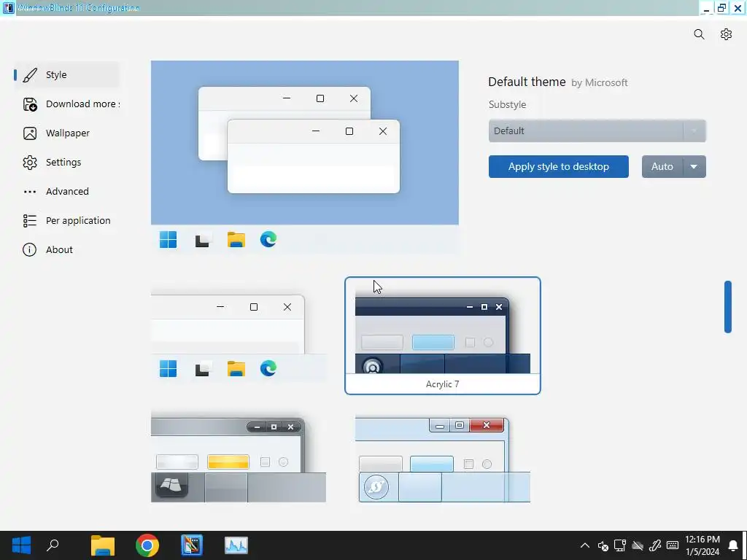Open the Advanced section
Screen dimensions: 747x560
[66, 192]
